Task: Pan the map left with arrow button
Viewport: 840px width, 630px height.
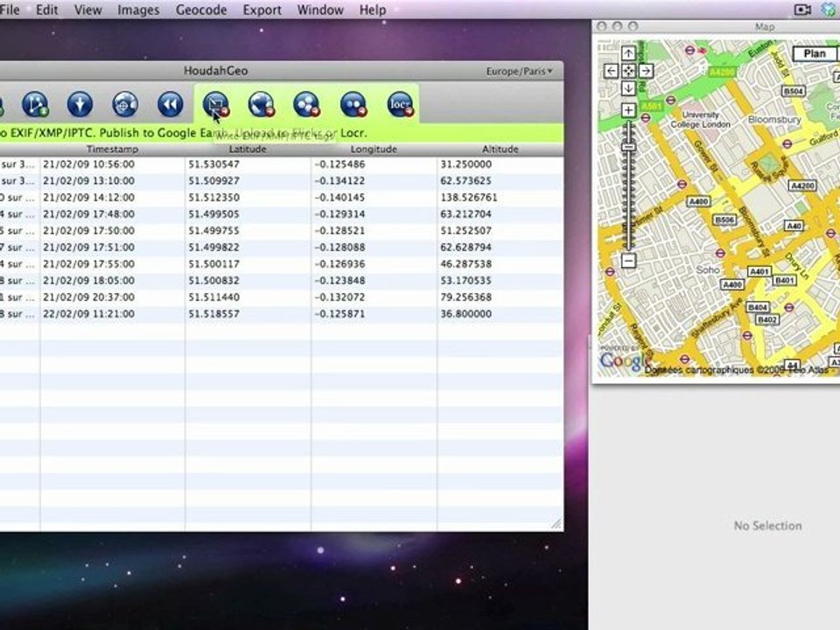Action: [x=612, y=71]
